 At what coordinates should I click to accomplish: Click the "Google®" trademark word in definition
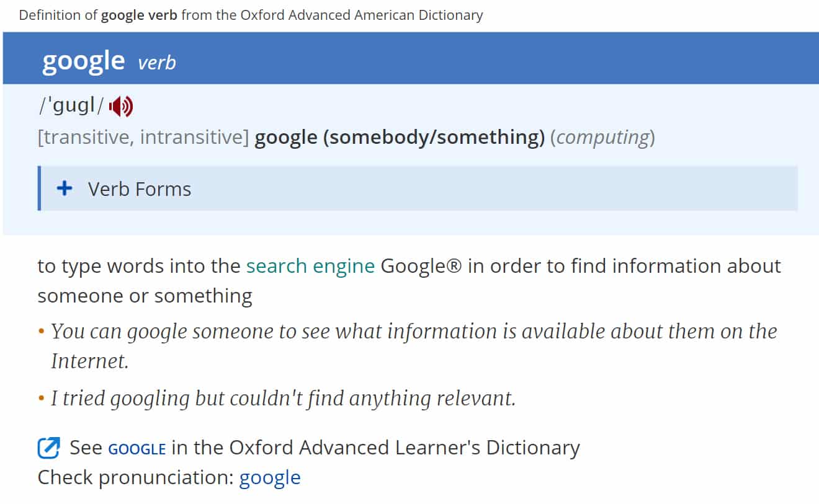tap(421, 266)
